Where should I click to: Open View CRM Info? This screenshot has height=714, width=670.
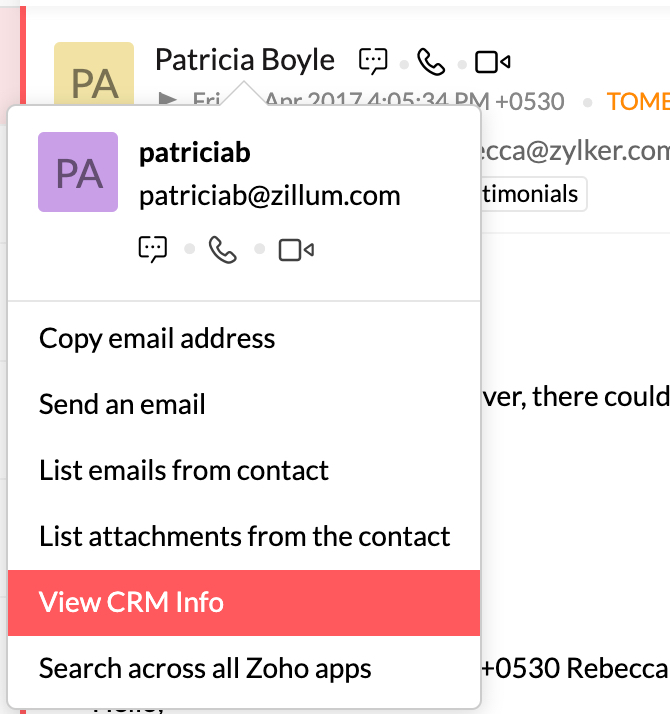[131, 603]
